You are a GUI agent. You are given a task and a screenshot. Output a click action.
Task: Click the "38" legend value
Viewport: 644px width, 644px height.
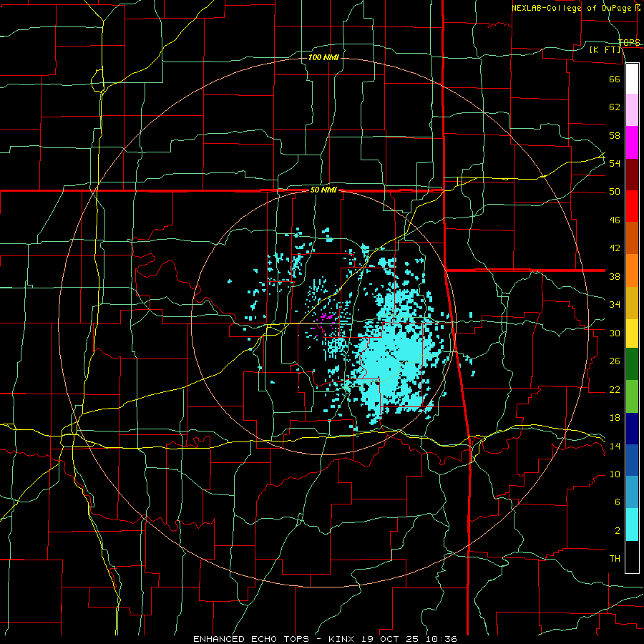click(x=615, y=276)
